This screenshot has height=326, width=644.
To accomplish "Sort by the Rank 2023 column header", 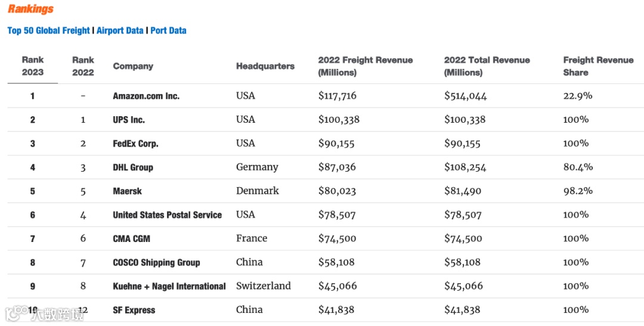I will coord(33,66).
